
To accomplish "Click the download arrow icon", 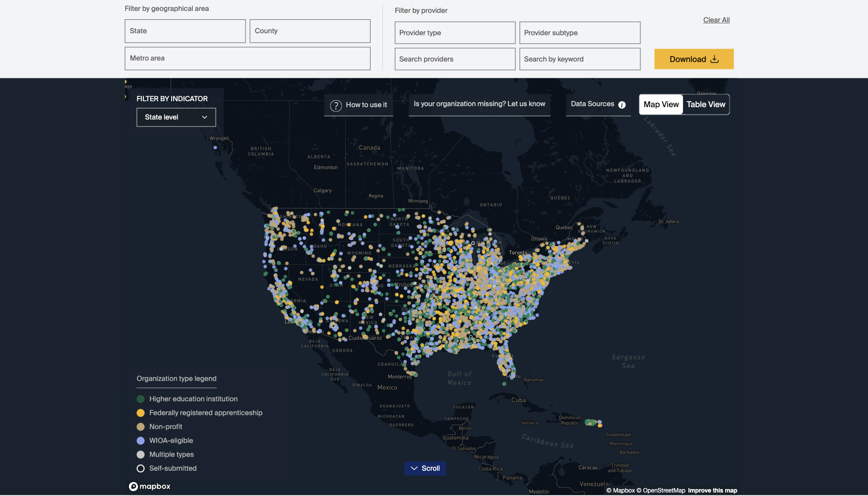I will (715, 59).
